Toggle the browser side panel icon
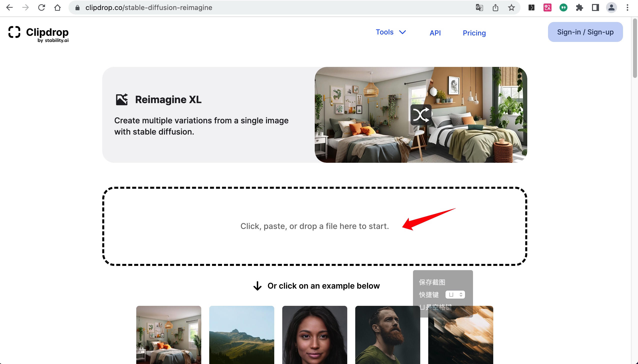The width and height of the screenshot is (638, 364). [x=595, y=8]
